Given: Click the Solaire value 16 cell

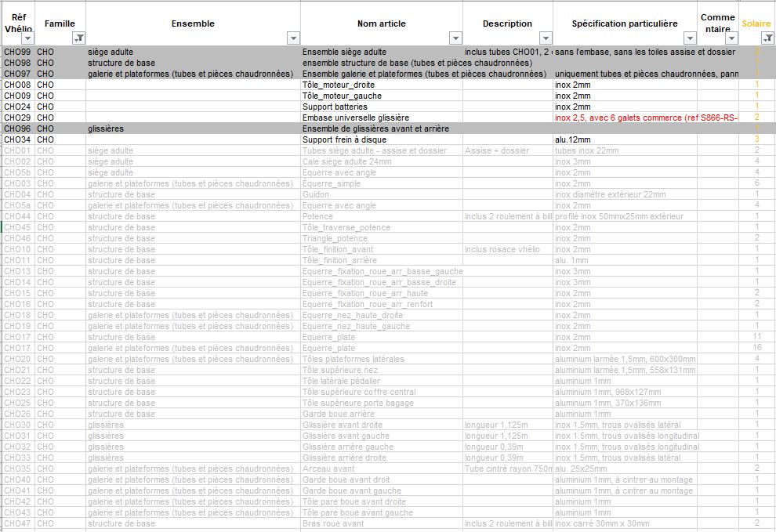Looking at the screenshot, I should tap(756, 348).
